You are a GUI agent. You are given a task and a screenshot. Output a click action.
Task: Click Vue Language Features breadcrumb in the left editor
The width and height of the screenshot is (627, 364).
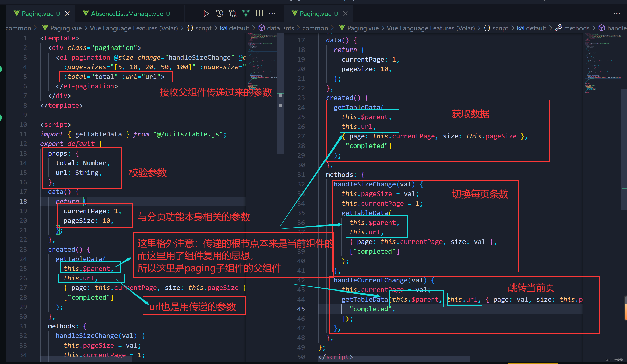click(134, 28)
